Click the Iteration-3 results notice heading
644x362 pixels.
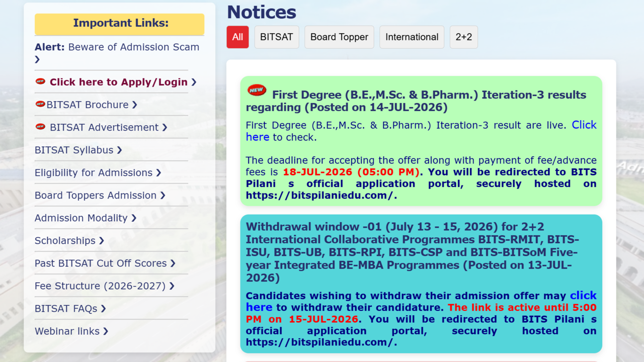[416, 101]
